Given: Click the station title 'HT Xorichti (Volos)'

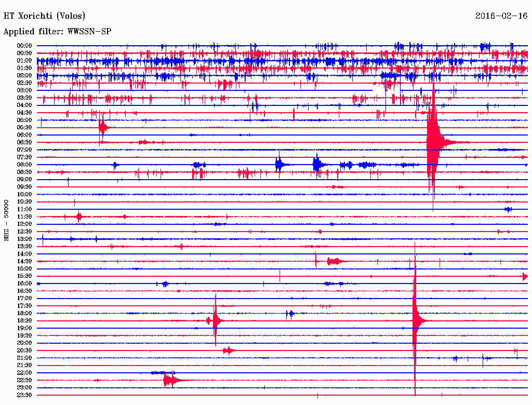Looking at the screenshot, I should 45,16.
